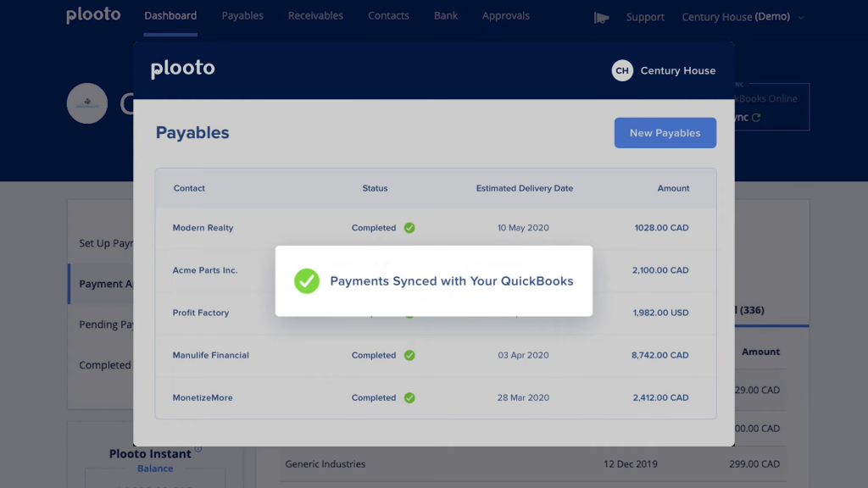Click the QuickBooks sync refresh icon
The height and width of the screenshot is (488, 868).
[756, 117]
